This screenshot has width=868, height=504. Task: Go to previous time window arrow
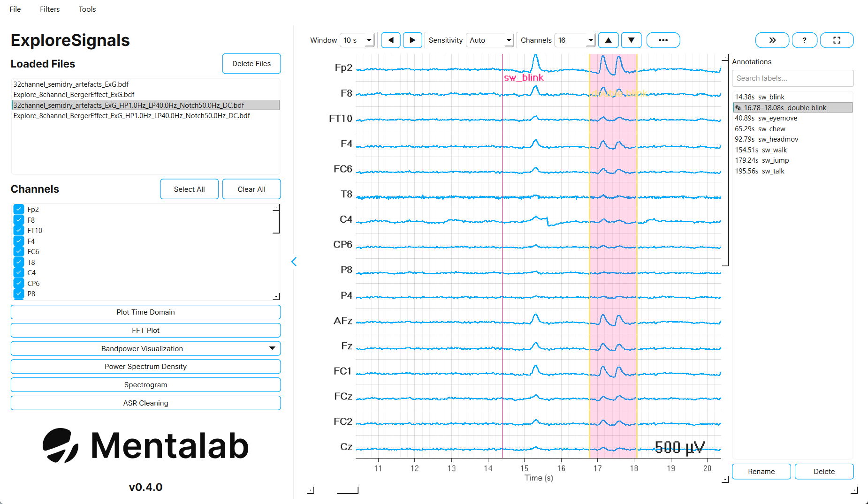tap(390, 40)
